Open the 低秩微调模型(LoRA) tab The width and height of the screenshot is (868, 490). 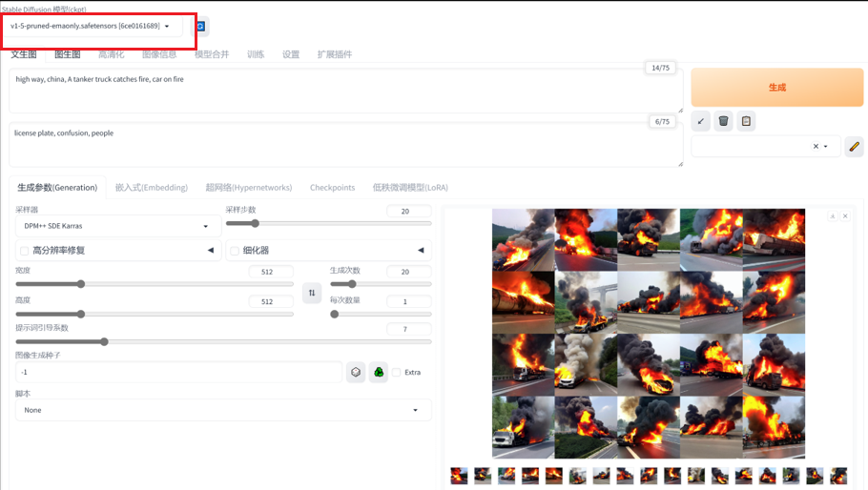coord(410,188)
